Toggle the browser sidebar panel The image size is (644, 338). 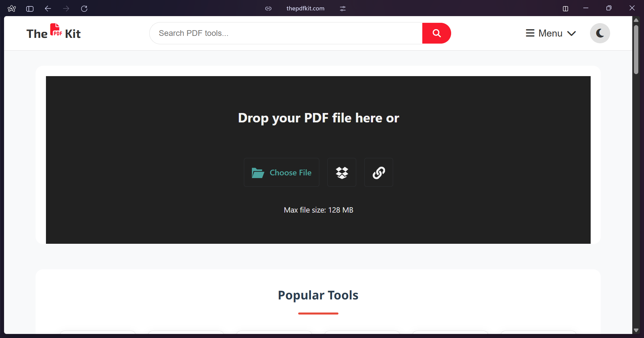pos(30,8)
